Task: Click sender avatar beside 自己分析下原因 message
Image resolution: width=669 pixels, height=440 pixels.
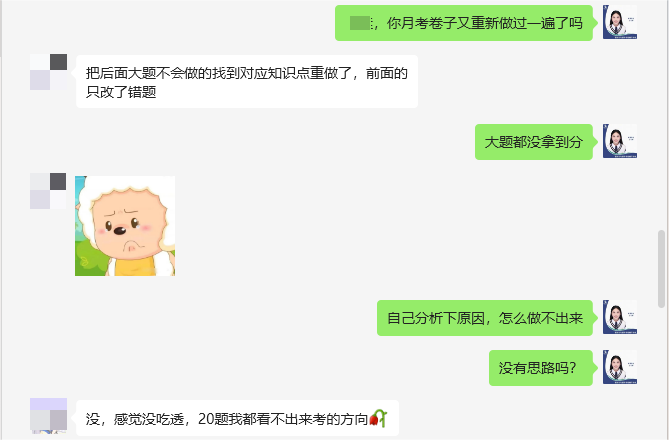Action: coord(620,317)
